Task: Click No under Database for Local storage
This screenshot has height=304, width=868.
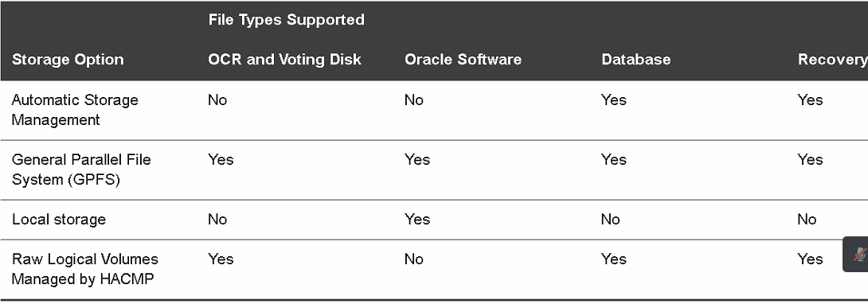Action: tap(611, 220)
